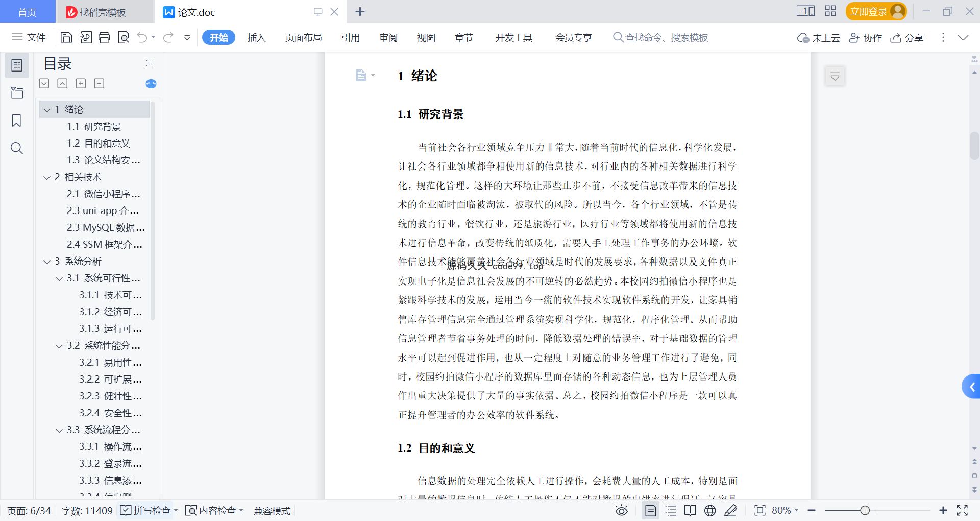Click the expand all levels icon in 目录
980x521 pixels.
pos(44,83)
